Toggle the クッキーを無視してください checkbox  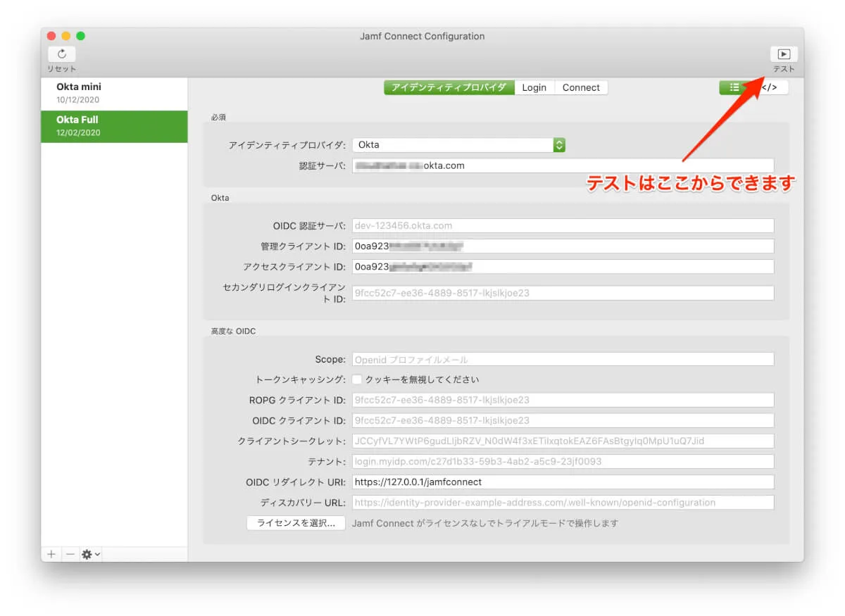click(357, 379)
